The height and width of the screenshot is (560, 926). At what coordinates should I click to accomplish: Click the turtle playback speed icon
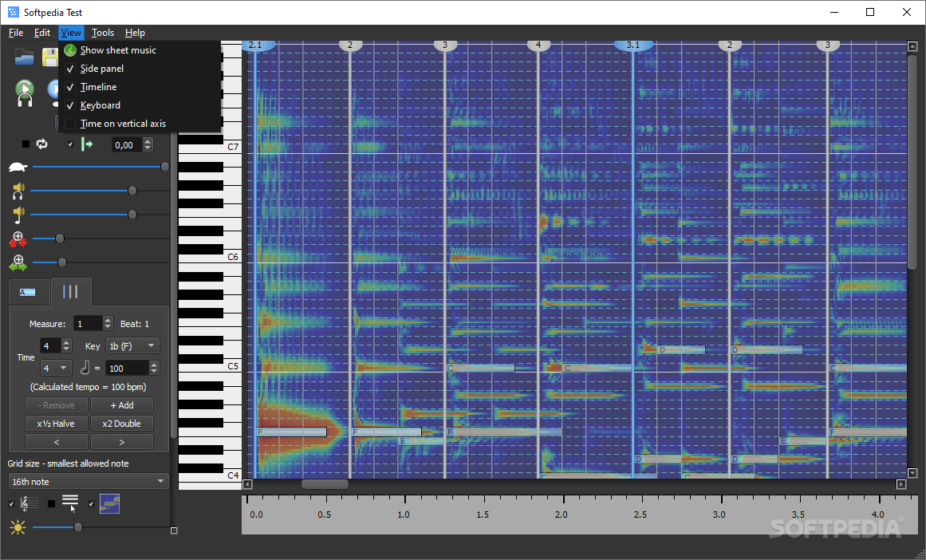click(x=18, y=168)
